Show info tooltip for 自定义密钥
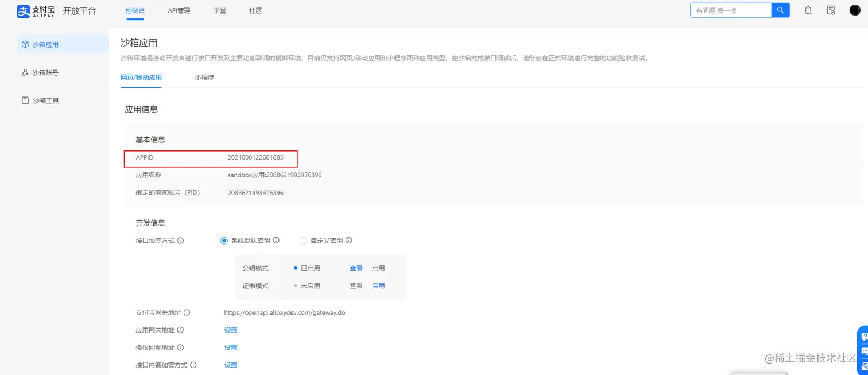 pyautogui.click(x=349, y=241)
